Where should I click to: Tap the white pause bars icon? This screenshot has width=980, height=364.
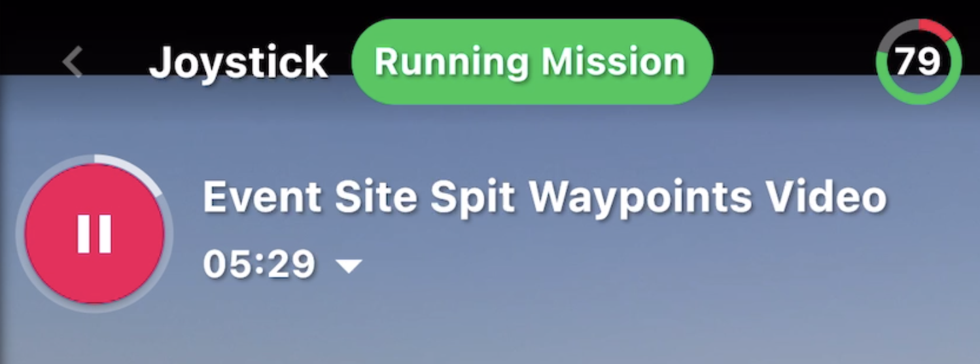95,234
